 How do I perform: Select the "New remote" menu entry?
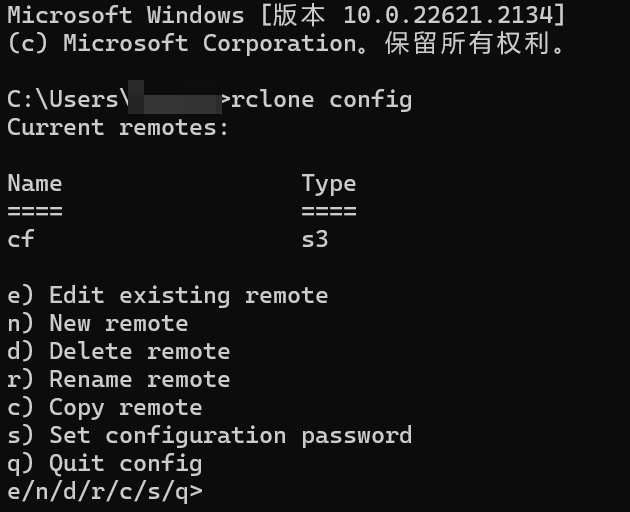(97, 324)
